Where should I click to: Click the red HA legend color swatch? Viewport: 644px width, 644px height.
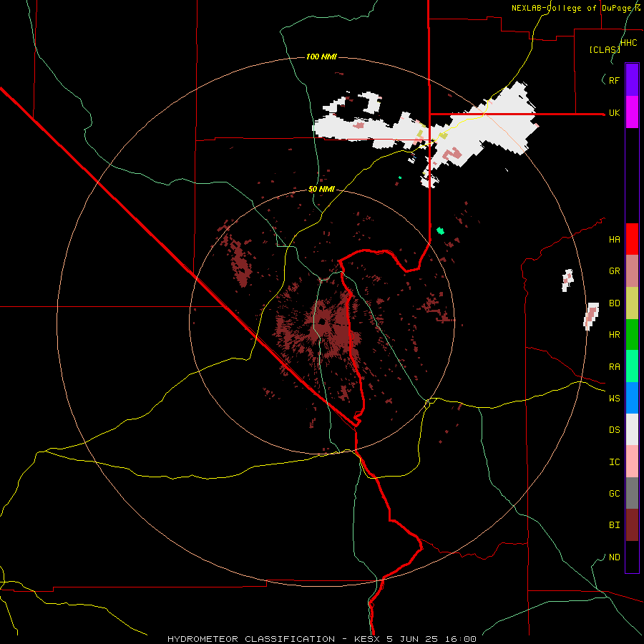tap(632, 239)
